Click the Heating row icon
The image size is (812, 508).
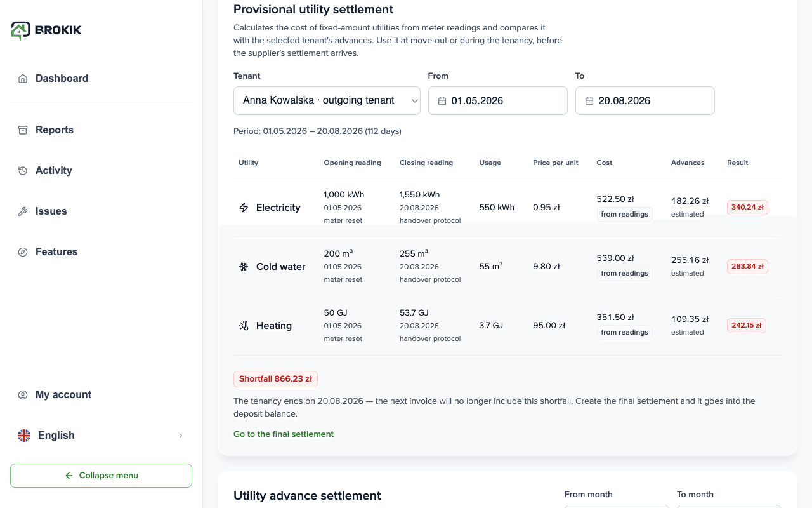pyautogui.click(x=244, y=326)
